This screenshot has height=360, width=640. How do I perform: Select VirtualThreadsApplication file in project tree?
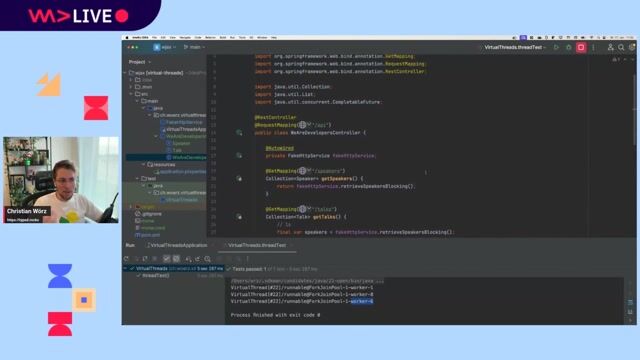pyautogui.click(x=183, y=129)
